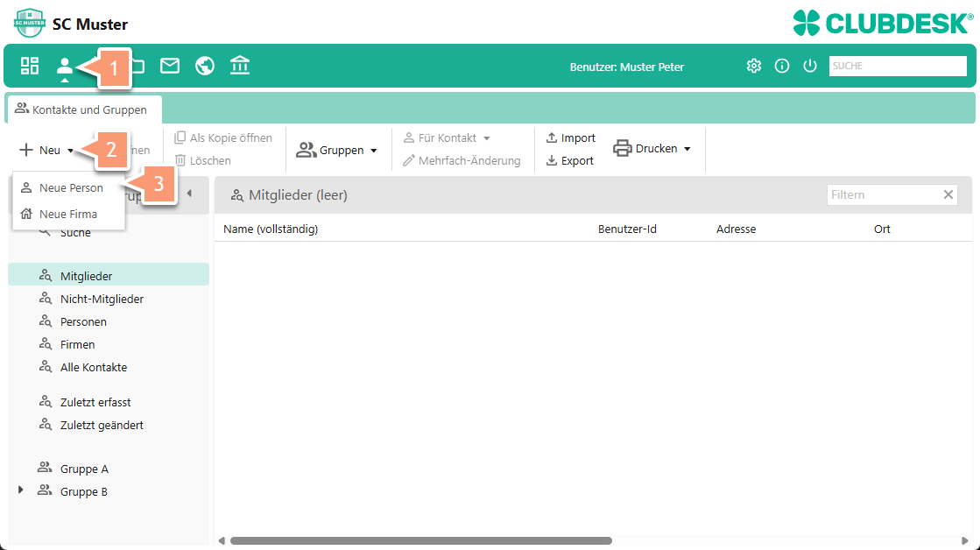Click the Drucken printer icon
Screen dimensions: 980x550
tap(622, 148)
